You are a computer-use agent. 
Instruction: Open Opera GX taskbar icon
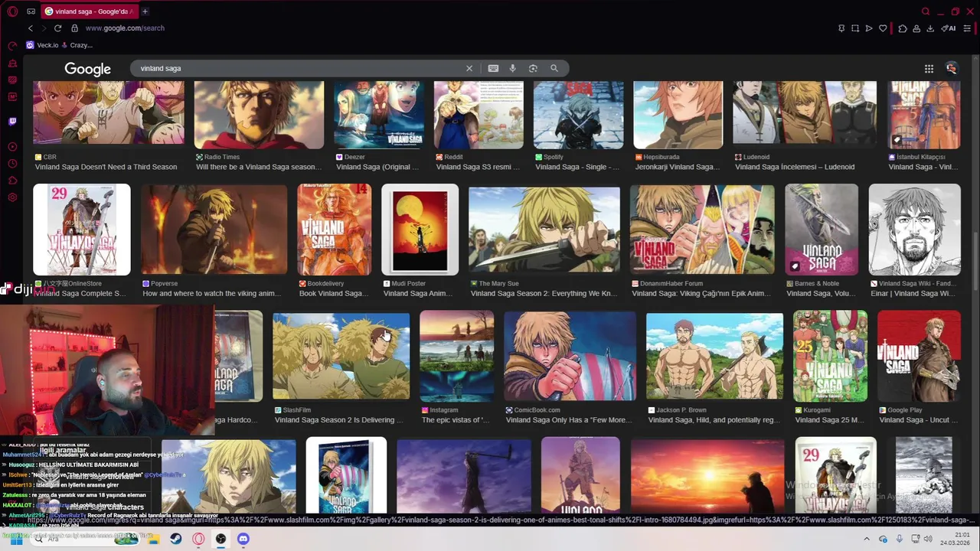[x=198, y=539]
